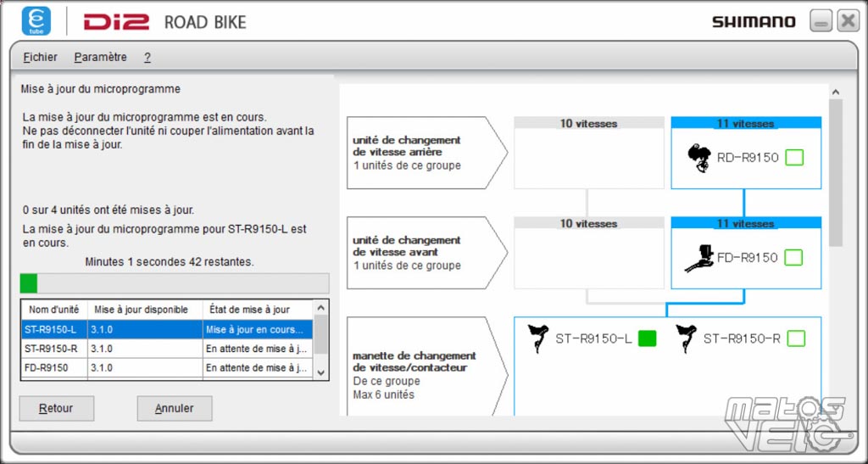Click the Annuler button to cancel update
The width and height of the screenshot is (868, 464).
(x=175, y=409)
